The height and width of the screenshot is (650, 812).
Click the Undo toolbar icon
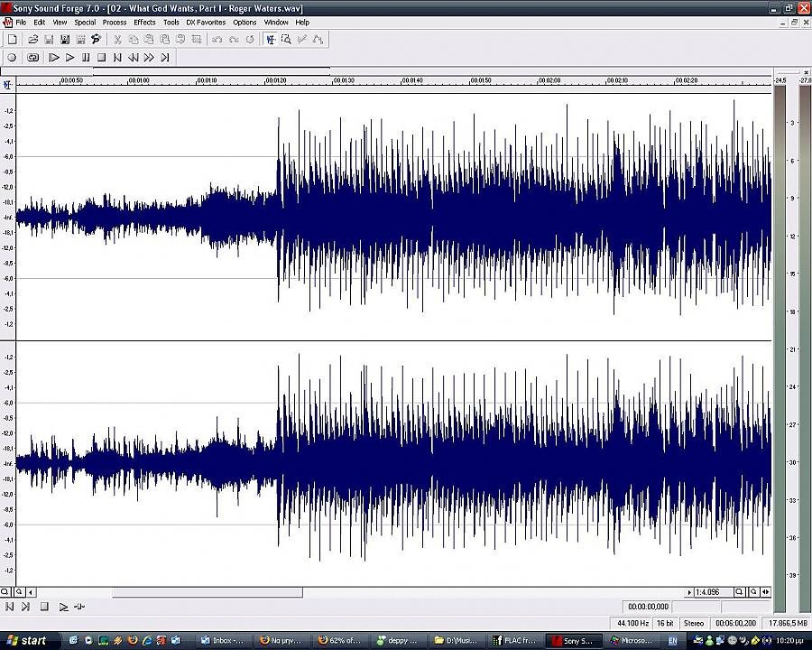pyautogui.click(x=217, y=40)
